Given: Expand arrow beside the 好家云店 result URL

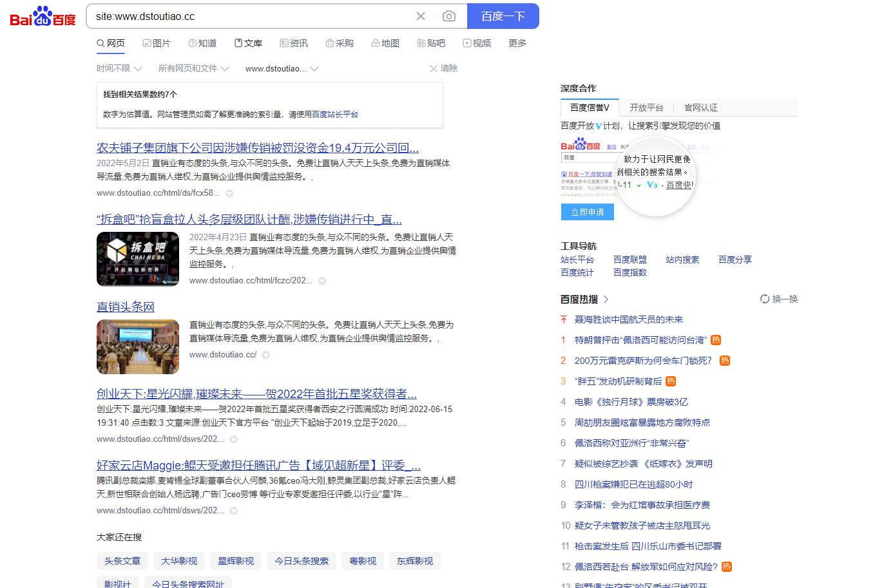Looking at the screenshot, I should point(234,511).
